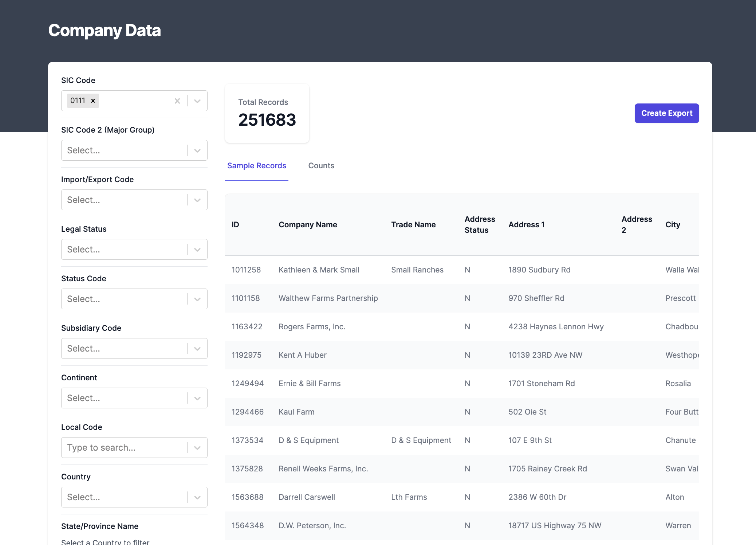Click the 970 Sheffler Rd address

point(536,298)
